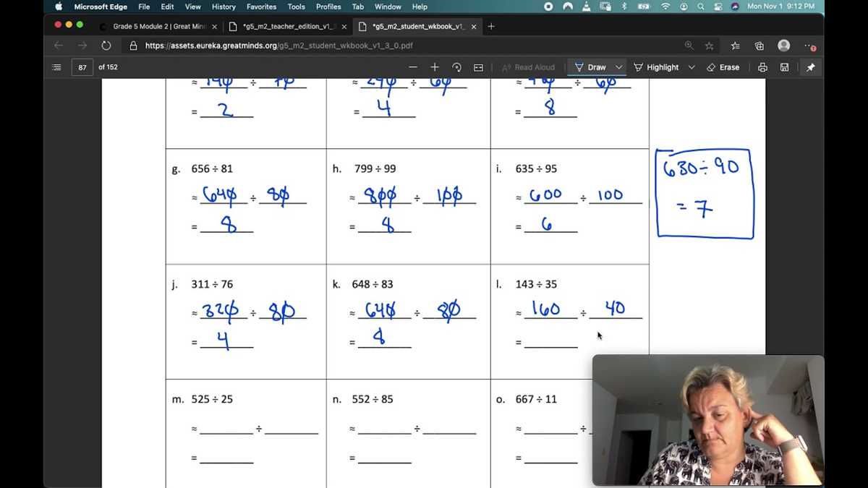
Task: Go forward in Edge
Action: (x=82, y=46)
